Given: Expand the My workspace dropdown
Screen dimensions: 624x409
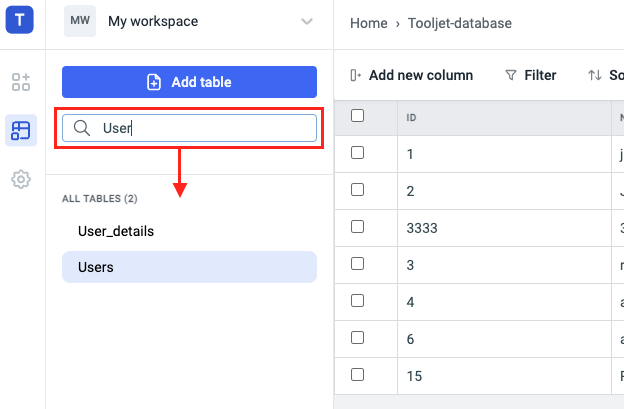Looking at the screenshot, I should coord(307,21).
